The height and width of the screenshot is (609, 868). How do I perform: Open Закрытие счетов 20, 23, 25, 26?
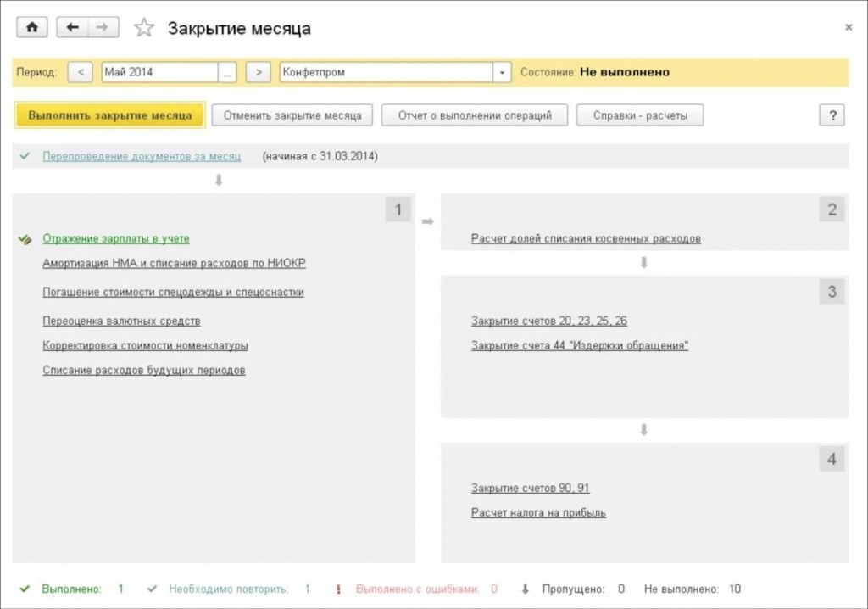coord(549,321)
